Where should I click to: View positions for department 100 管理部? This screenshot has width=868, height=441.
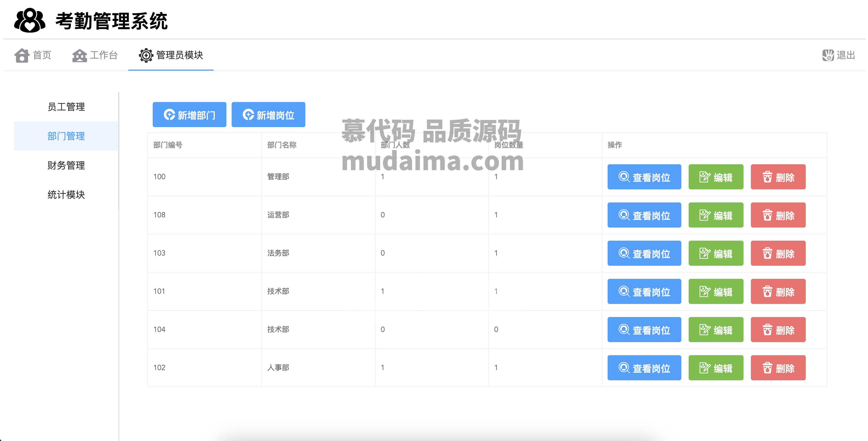point(644,177)
